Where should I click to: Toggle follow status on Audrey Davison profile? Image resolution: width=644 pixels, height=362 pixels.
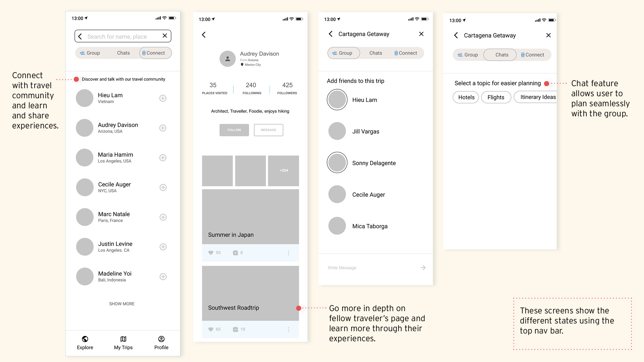234,130
